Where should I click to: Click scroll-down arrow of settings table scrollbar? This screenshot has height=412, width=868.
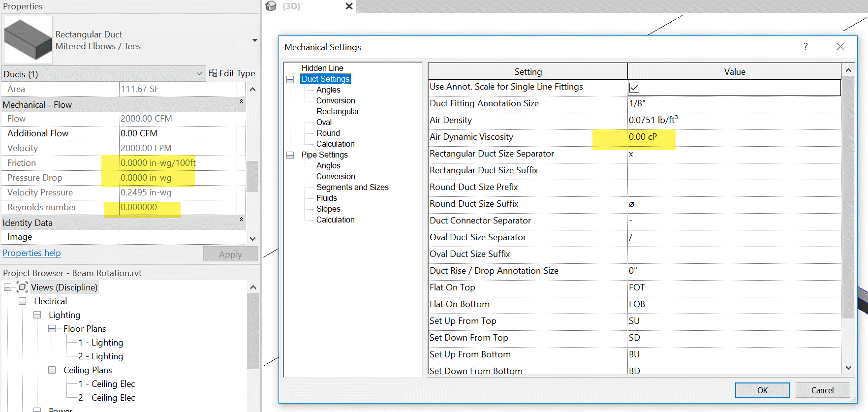[x=848, y=368]
